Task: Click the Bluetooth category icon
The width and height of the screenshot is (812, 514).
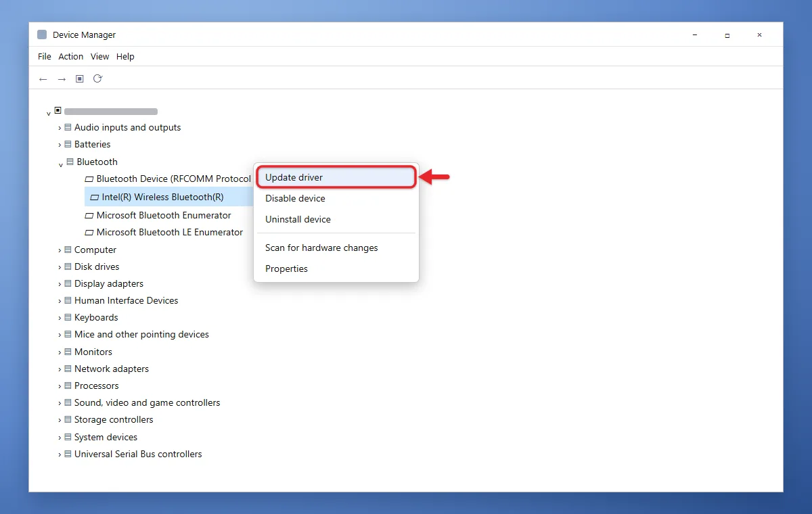Action: (70, 162)
